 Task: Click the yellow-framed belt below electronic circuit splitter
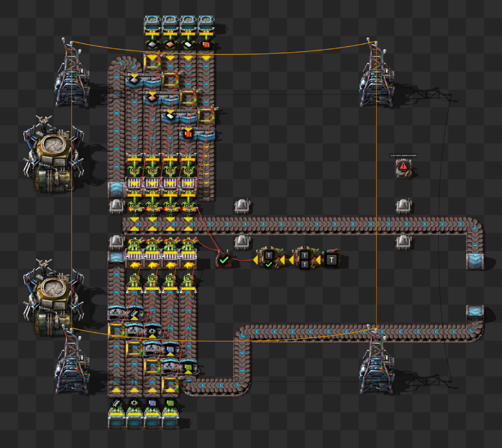pos(170,384)
